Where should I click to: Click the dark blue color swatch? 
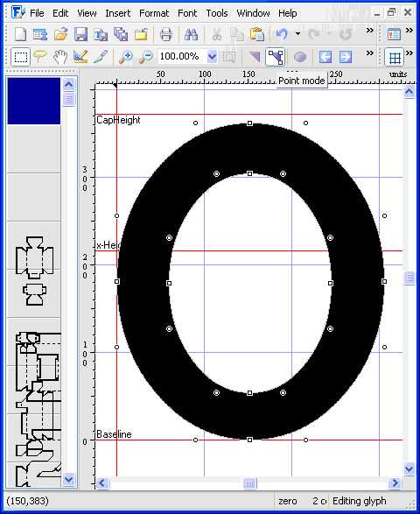pos(34,101)
